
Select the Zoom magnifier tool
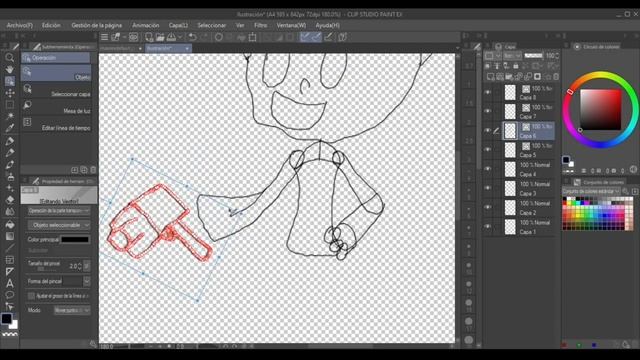pos(10,58)
